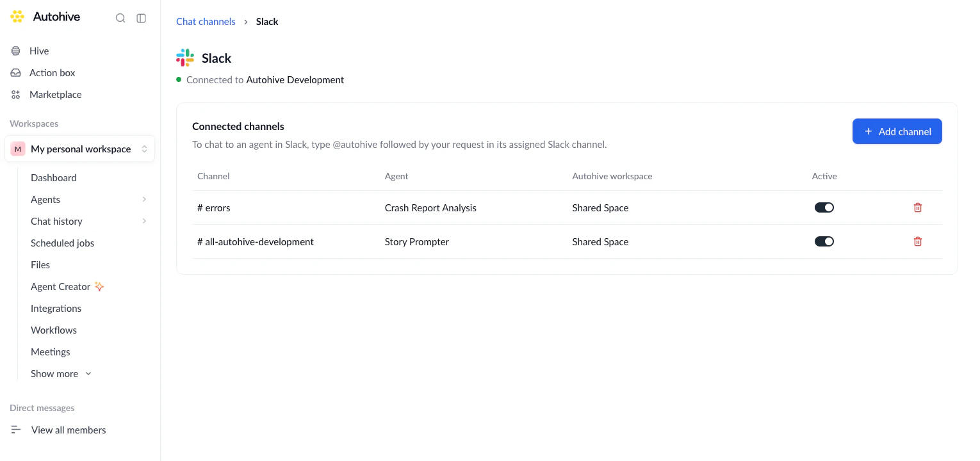Open Scheduled jobs
Screen dimensions: 980x461
pos(62,243)
